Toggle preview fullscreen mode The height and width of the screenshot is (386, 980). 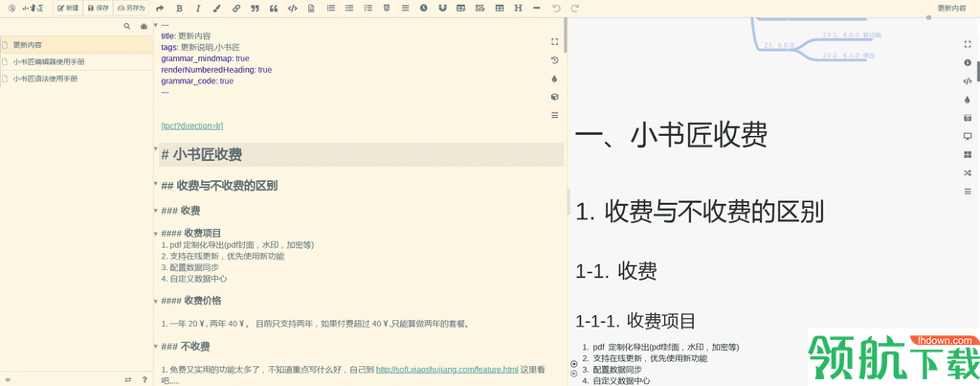coord(968,44)
